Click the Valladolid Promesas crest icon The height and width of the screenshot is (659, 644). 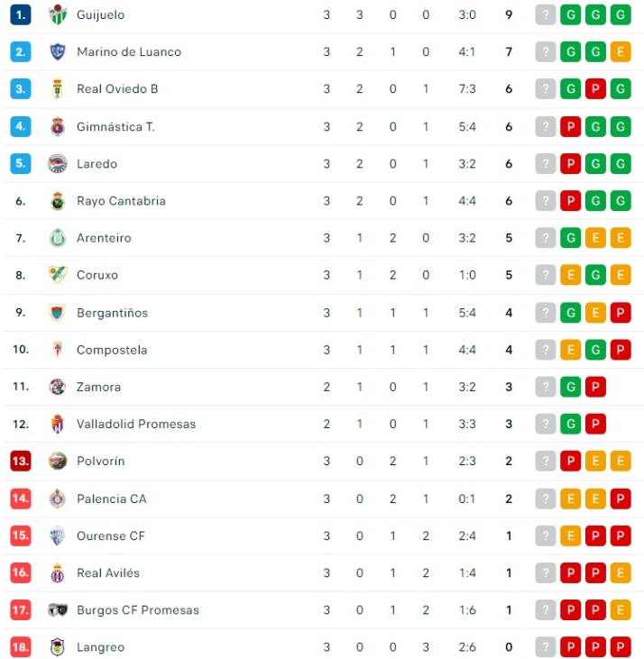tap(58, 424)
